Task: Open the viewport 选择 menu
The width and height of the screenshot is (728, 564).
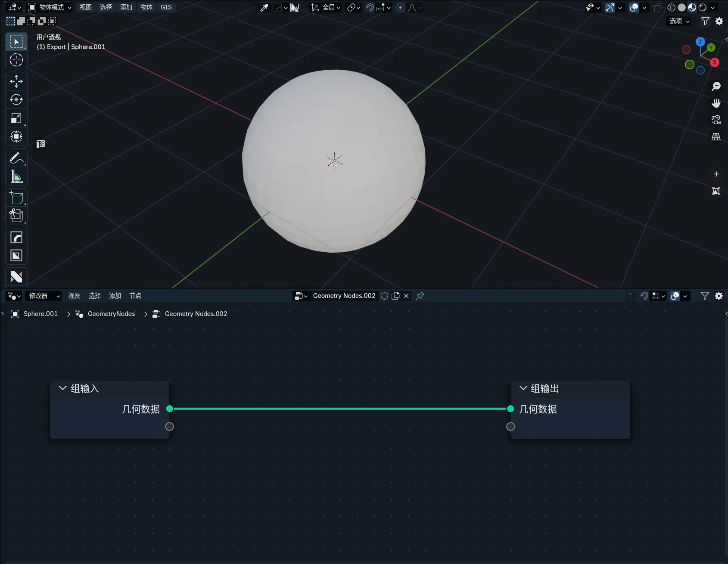Action: pyautogui.click(x=106, y=7)
